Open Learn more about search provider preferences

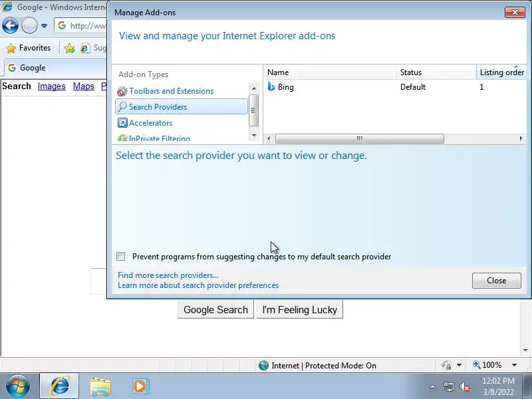pyautogui.click(x=198, y=285)
